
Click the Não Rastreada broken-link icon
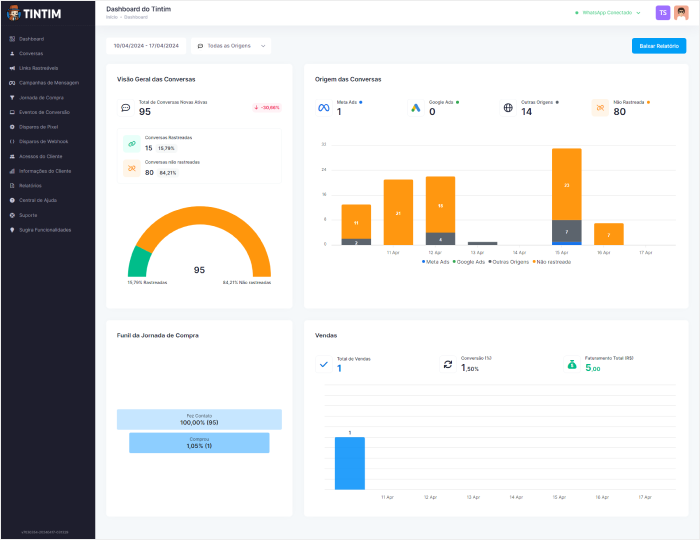(600, 108)
